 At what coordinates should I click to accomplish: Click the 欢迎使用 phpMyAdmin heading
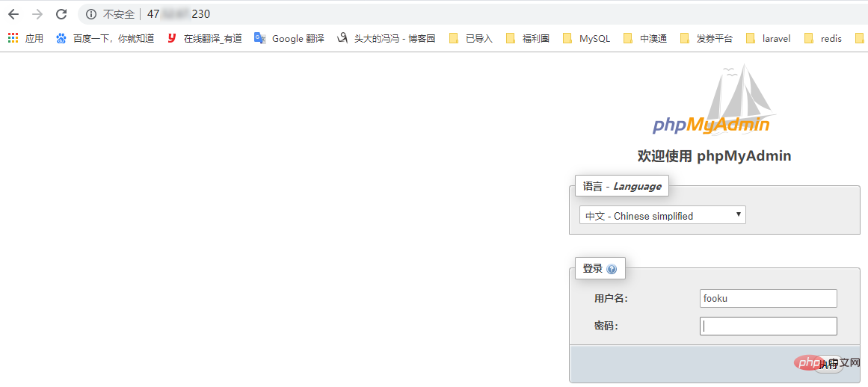[714, 156]
